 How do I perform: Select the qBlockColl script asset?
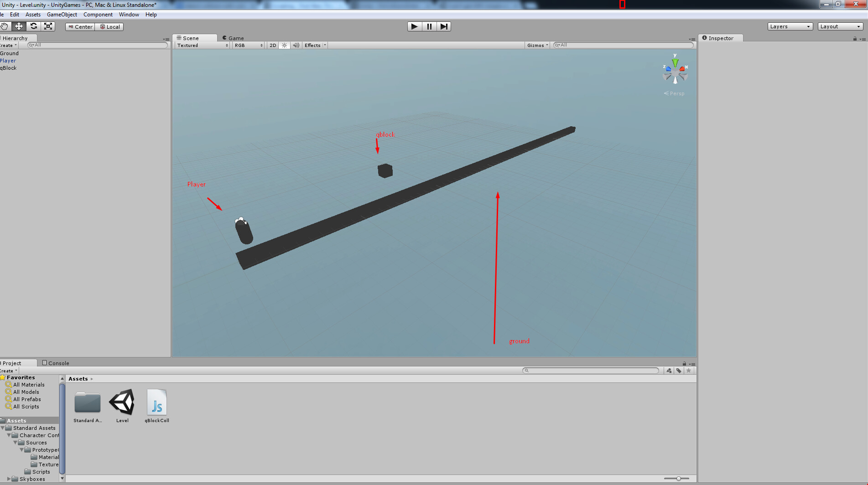pos(157,406)
